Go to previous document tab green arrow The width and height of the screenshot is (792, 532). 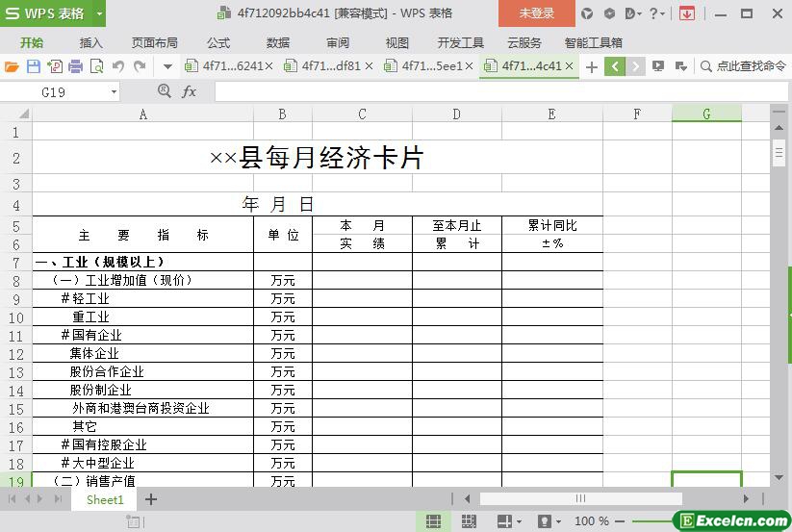[615, 66]
